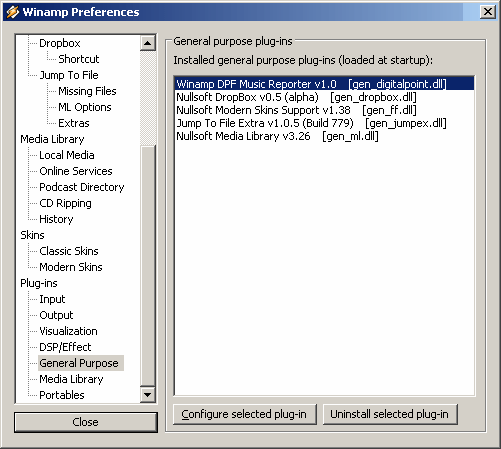Click the Winamp lightning bolt title icon

click(x=13, y=12)
